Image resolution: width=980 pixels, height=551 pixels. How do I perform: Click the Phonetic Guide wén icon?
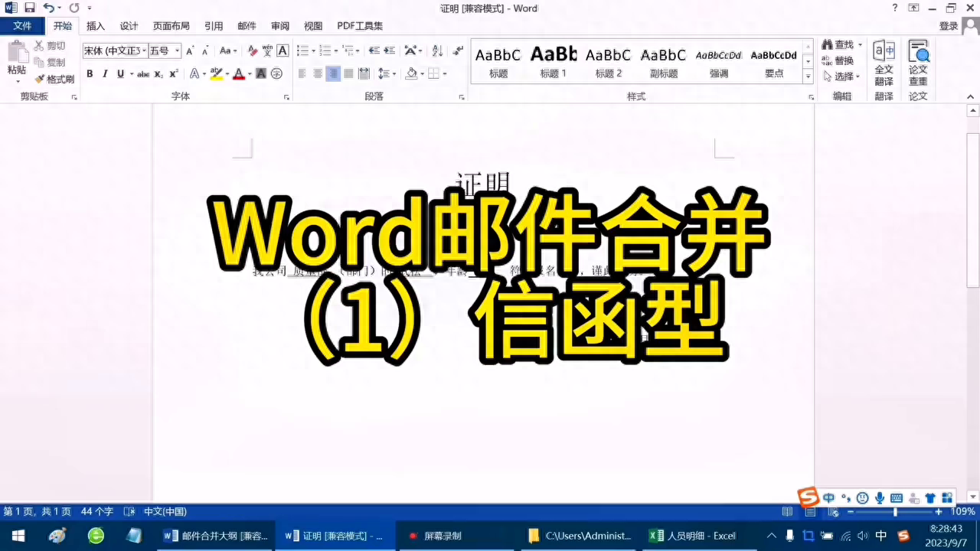267,51
